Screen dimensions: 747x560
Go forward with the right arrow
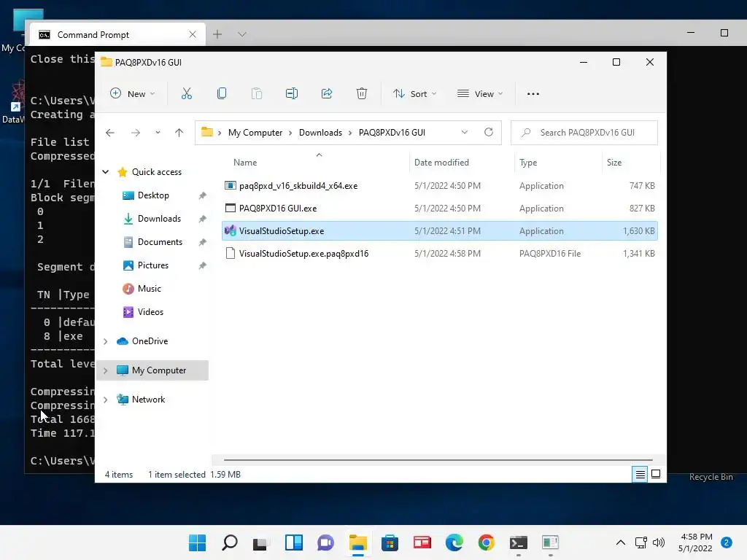point(135,133)
